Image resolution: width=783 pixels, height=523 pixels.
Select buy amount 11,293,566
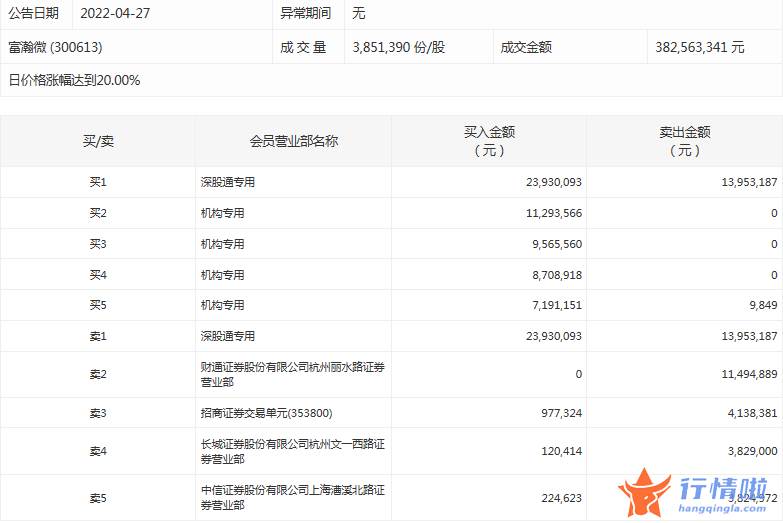[554, 213]
